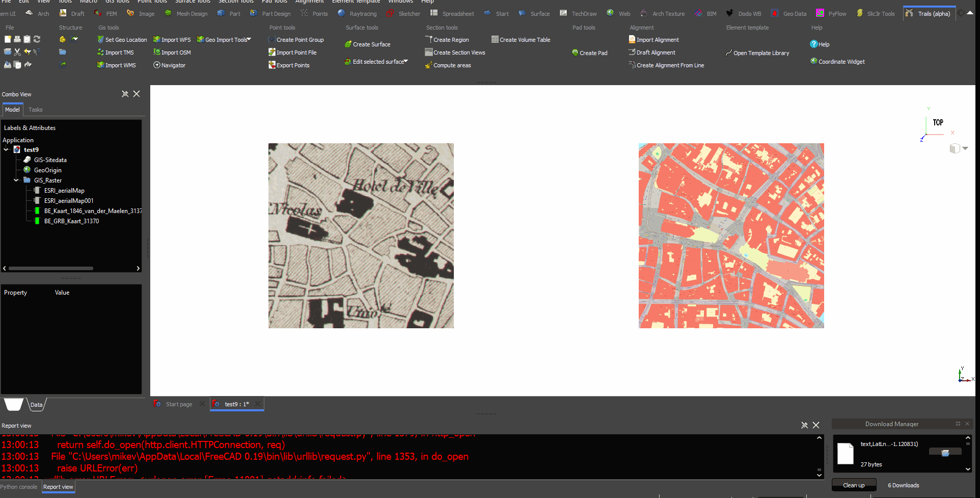
Task: Click TOP face of navigation cube
Action: tap(938, 123)
